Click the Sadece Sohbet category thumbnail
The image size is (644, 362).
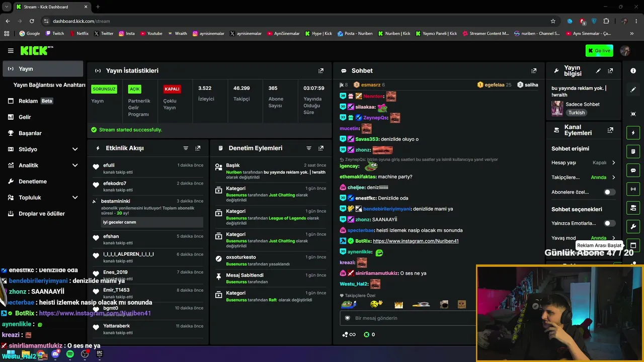557,108
